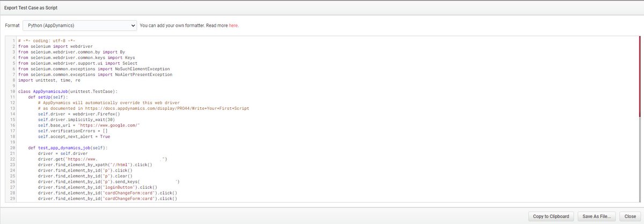The height and width of the screenshot is (224, 644).
Task: Click the line importing Keys
Action: click(x=77, y=58)
